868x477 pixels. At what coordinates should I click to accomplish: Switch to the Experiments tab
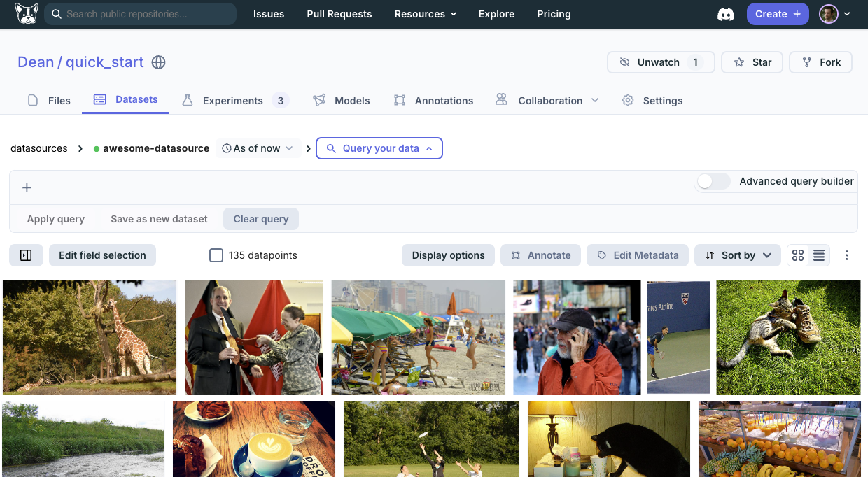[x=234, y=101]
